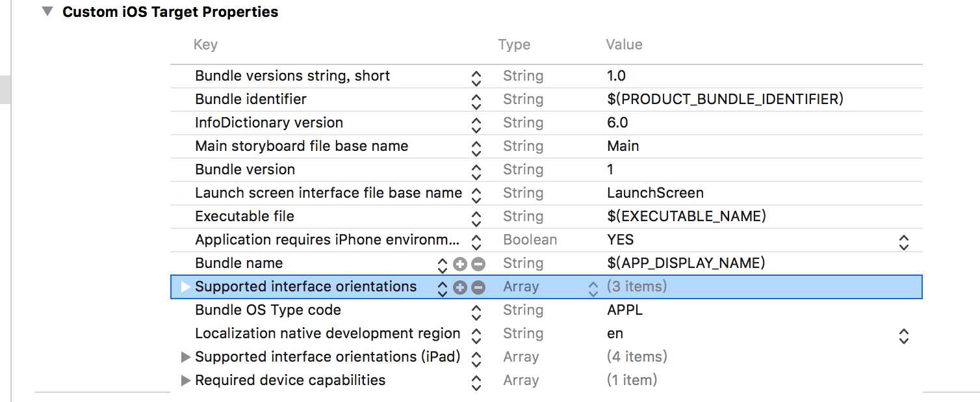The image size is (980, 402).
Task: Select Boolean type of iPhone environment row
Action: coord(530,240)
